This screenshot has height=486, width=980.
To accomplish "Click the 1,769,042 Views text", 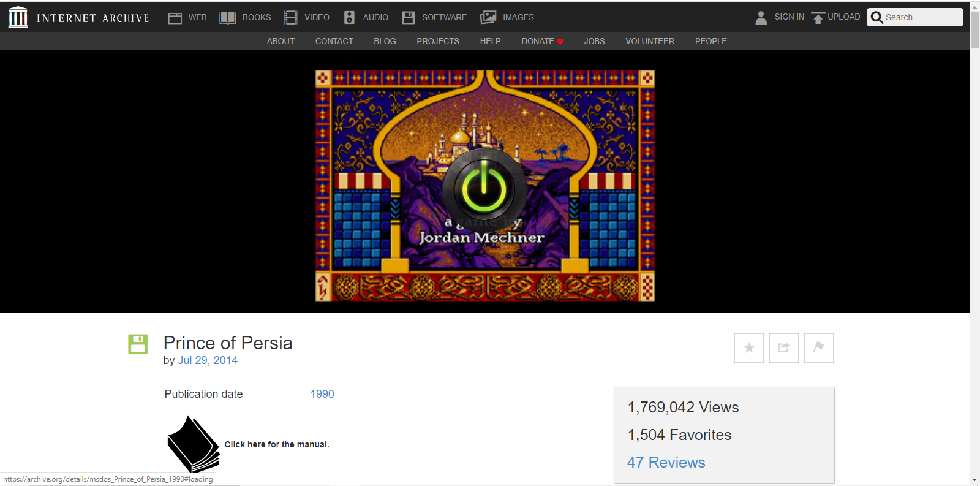I will (x=683, y=408).
